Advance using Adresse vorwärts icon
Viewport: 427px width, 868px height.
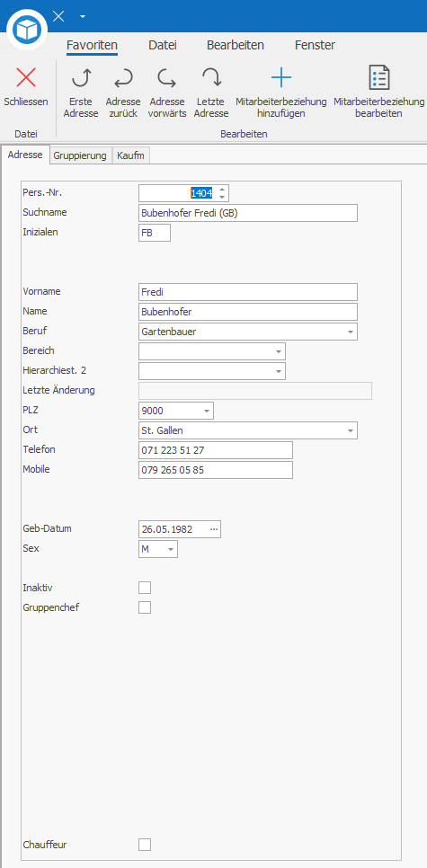tap(166, 78)
